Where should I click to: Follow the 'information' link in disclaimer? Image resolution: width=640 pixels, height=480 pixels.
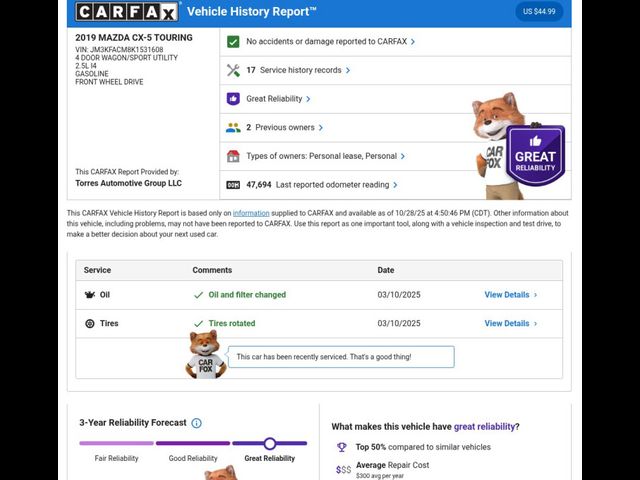[251, 213]
